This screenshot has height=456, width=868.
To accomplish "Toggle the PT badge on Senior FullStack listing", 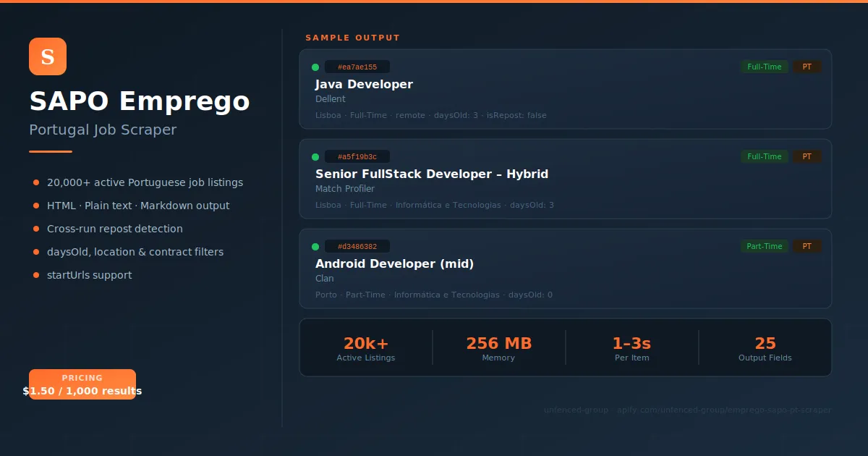I will tap(807, 156).
